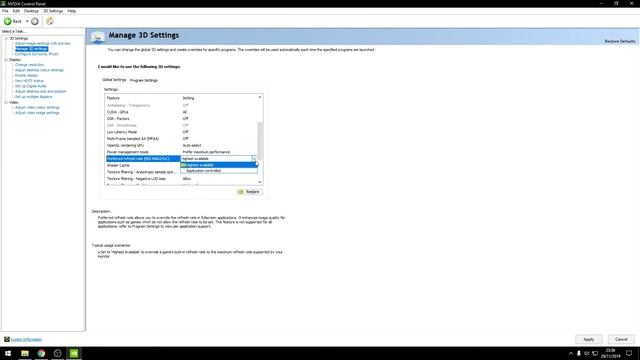Click the System Information icon
Viewport: 640px width, 360px height.
[x=7, y=339]
